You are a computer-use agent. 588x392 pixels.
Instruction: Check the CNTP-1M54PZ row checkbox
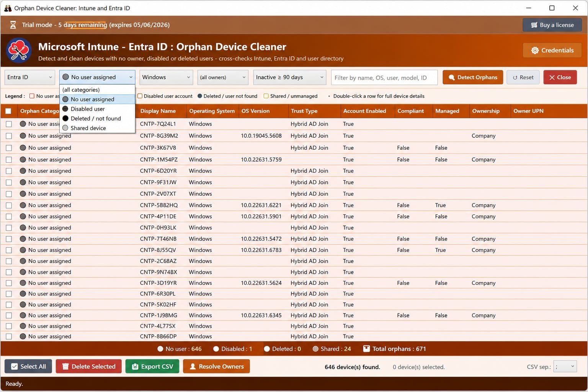pyautogui.click(x=9, y=160)
